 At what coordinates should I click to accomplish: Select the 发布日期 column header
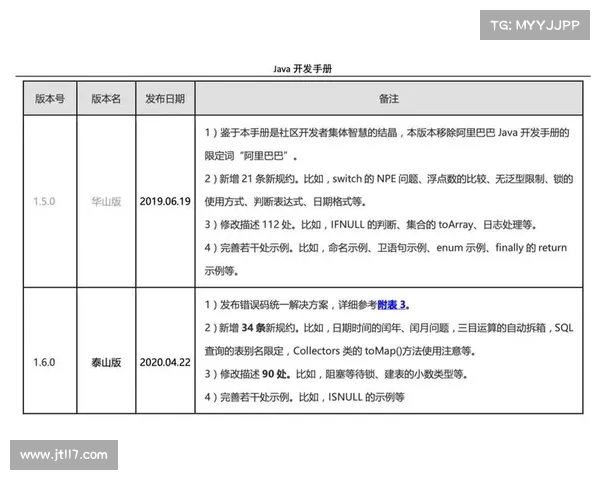pyautogui.click(x=165, y=98)
